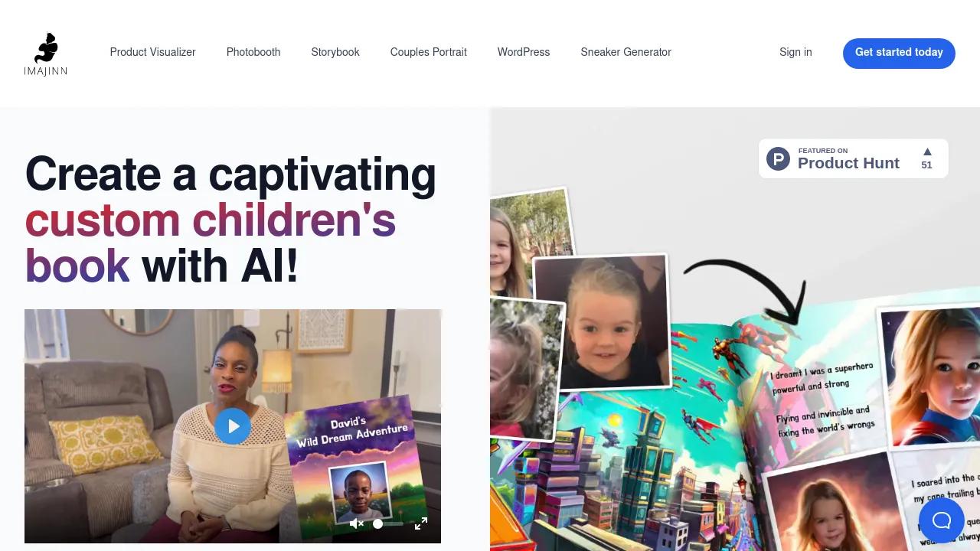Upvote on Product Hunt arrow
Image resolution: width=980 pixels, height=551 pixels.
(927, 152)
